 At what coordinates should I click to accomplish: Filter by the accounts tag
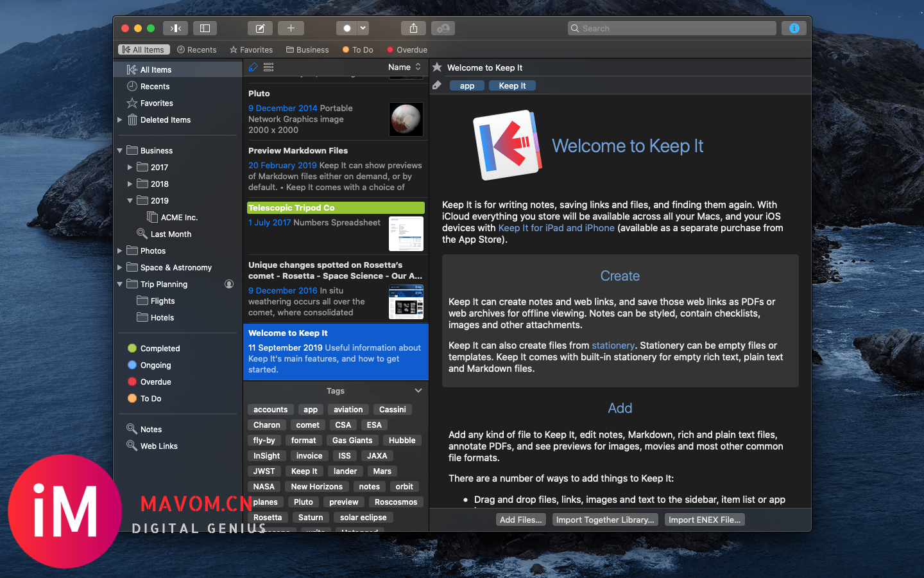(x=270, y=409)
